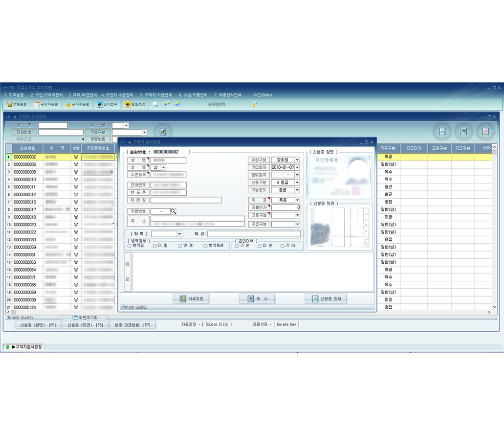Click the pencil search icon near 직종구분

(x=163, y=132)
